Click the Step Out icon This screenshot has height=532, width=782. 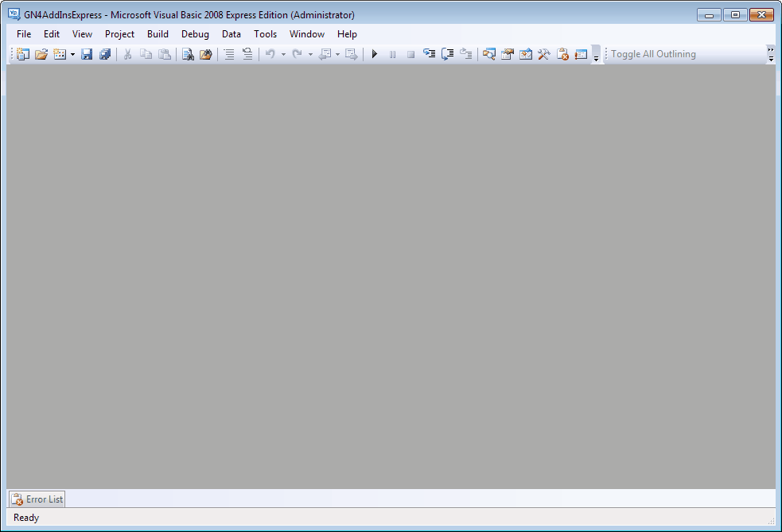(x=466, y=54)
